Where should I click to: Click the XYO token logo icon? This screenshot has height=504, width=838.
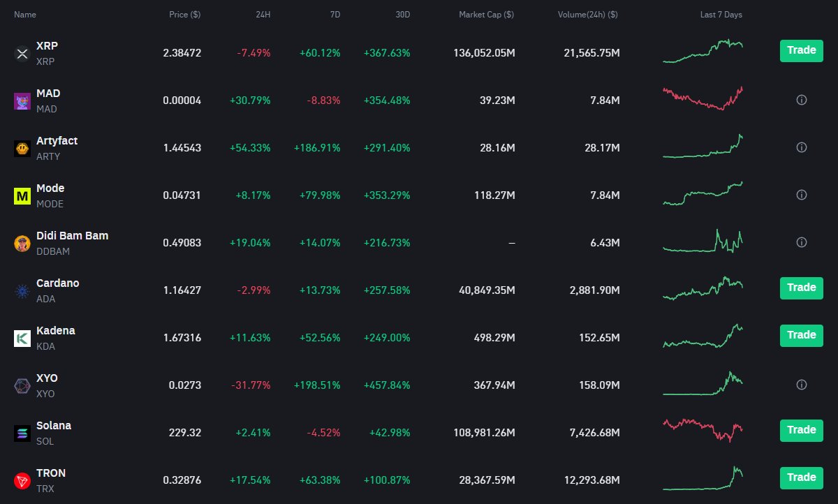pyautogui.click(x=22, y=386)
